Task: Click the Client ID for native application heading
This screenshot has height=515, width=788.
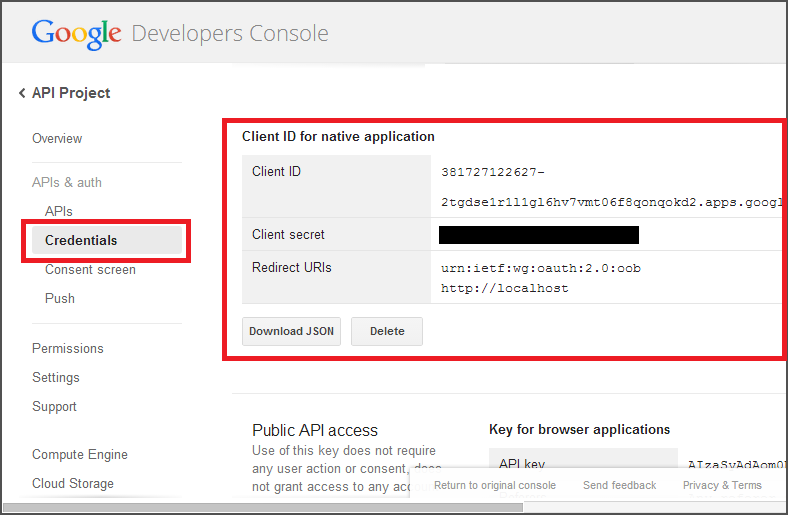Action: pos(338,137)
